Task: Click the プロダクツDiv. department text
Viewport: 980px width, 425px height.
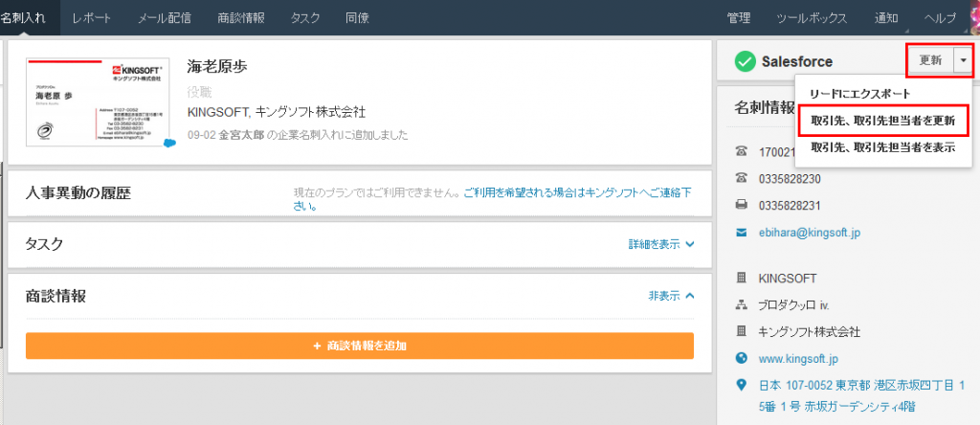Action: pos(793,305)
